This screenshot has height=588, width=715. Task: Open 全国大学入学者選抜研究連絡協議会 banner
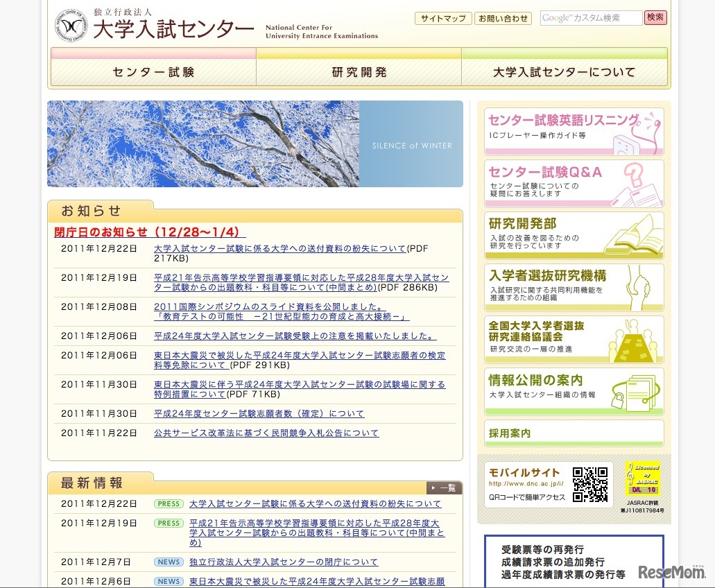pyautogui.click(x=574, y=339)
